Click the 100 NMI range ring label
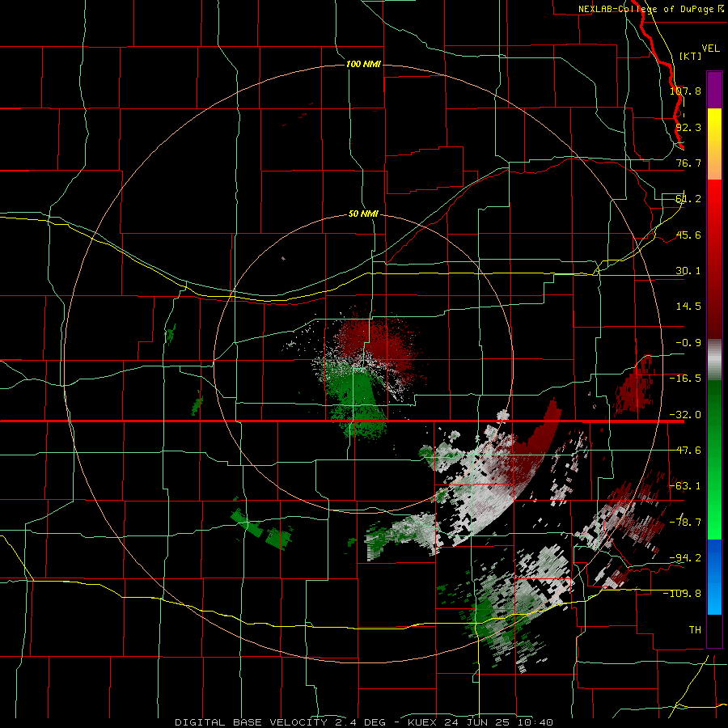The image size is (728, 728). coord(363,64)
